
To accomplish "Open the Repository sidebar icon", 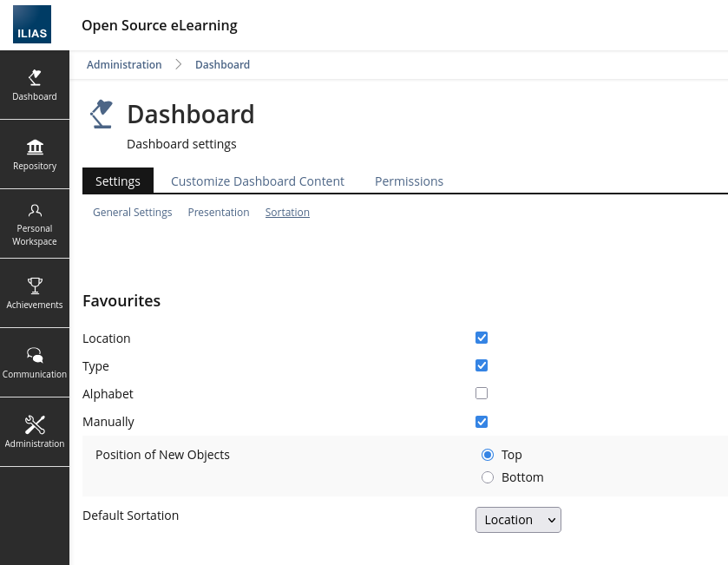I will tap(35, 147).
